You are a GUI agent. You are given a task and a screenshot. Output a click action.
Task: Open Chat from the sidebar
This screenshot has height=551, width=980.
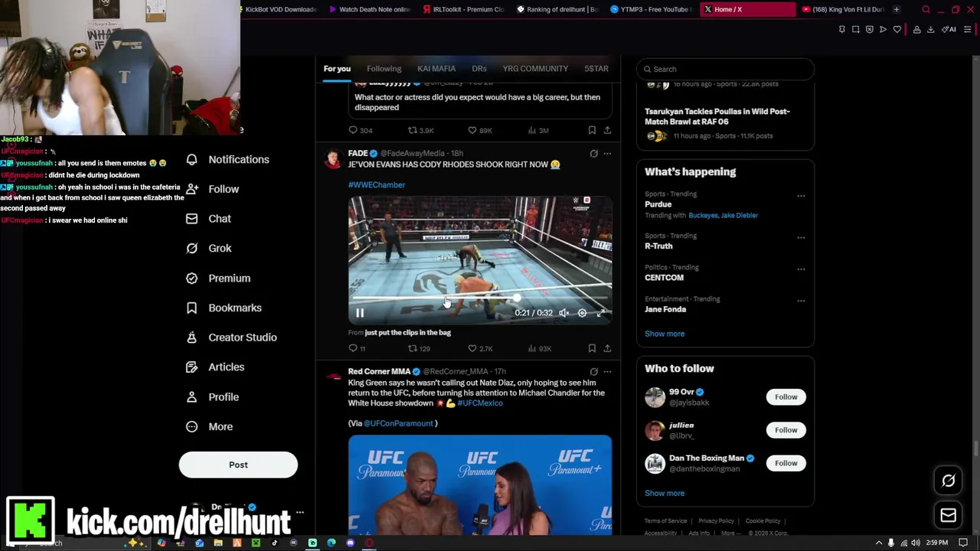(208, 219)
